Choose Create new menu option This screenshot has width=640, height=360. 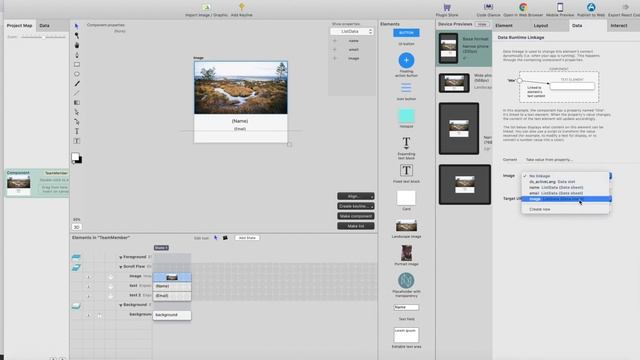pyautogui.click(x=566, y=209)
